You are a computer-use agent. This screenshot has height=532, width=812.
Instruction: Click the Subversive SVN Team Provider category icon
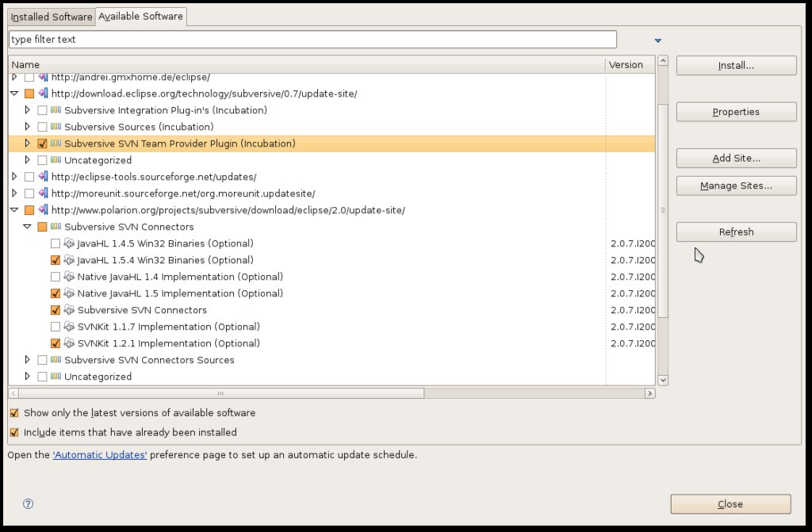(x=56, y=143)
